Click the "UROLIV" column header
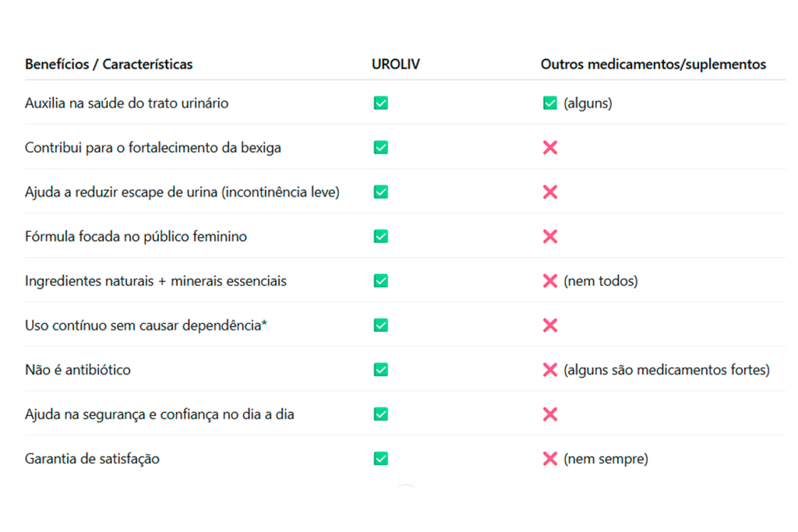798x532 pixels. coord(396,64)
